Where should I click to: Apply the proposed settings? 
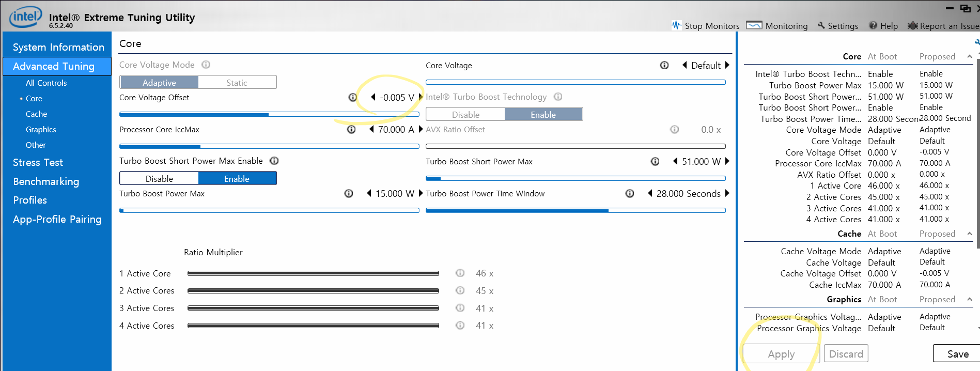pyautogui.click(x=781, y=354)
